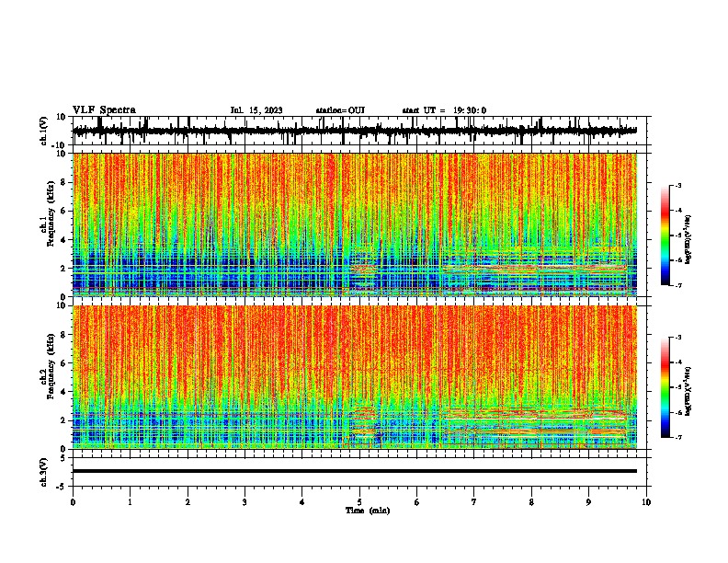Click the "ch.1(V)" waveform axis label
This screenshot has height=563, width=728.
(x=44, y=131)
